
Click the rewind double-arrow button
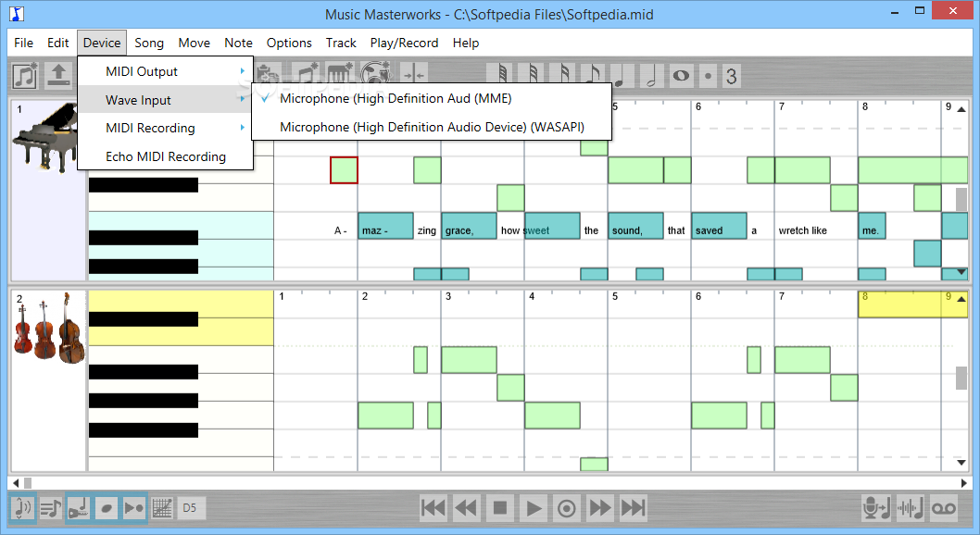pyautogui.click(x=466, y=507)
